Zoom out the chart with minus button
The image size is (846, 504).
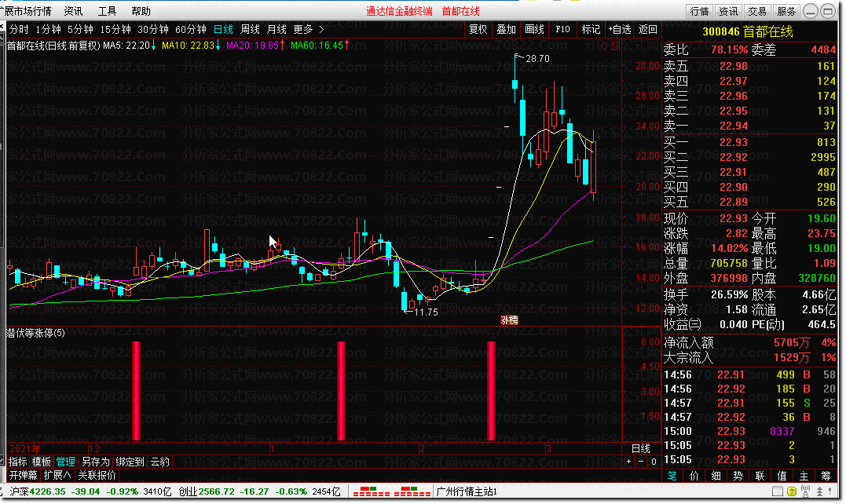point(641,462)
